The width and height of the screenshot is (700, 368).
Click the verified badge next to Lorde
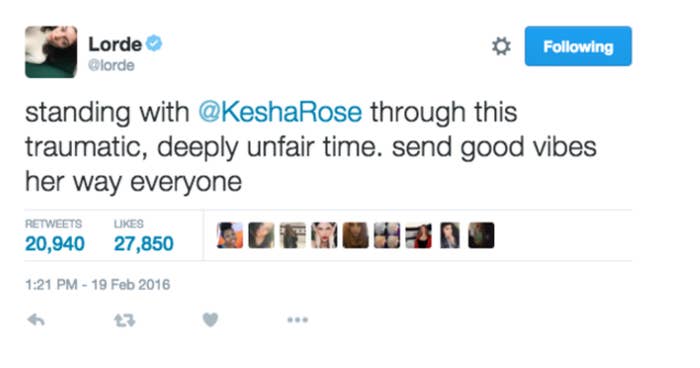pos(154,43)
